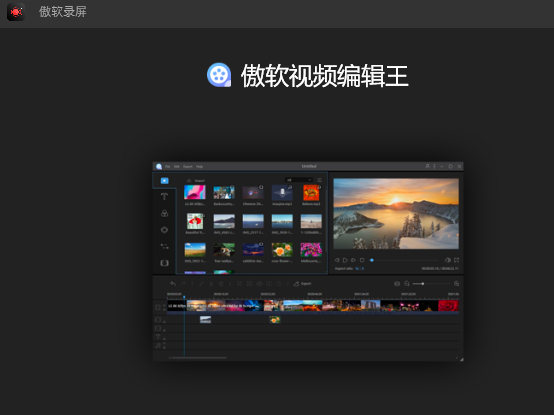
Task: Click the text track T icon
Action: pos(158,337)
